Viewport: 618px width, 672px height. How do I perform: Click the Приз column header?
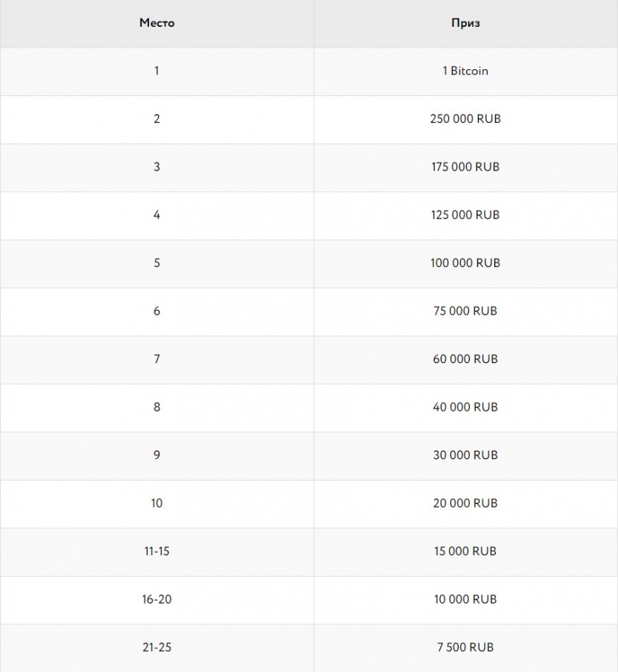click(x=465, y=23)
